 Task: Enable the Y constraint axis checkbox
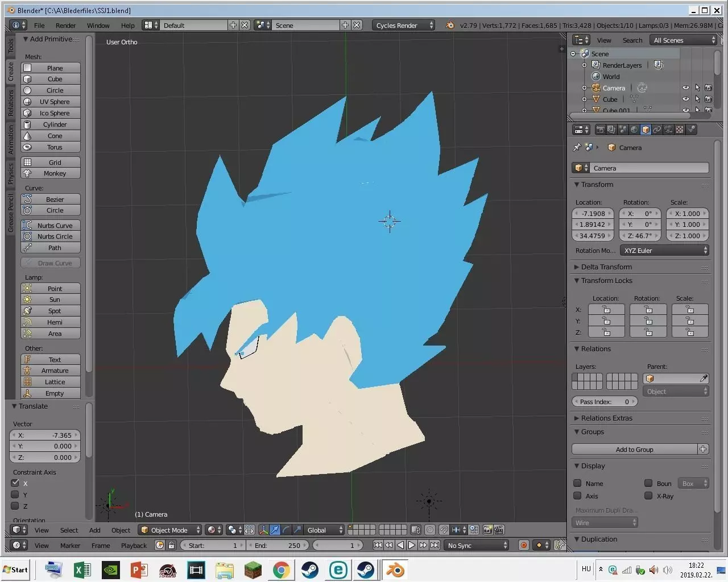pyautogui.click(x=15, y=494)
